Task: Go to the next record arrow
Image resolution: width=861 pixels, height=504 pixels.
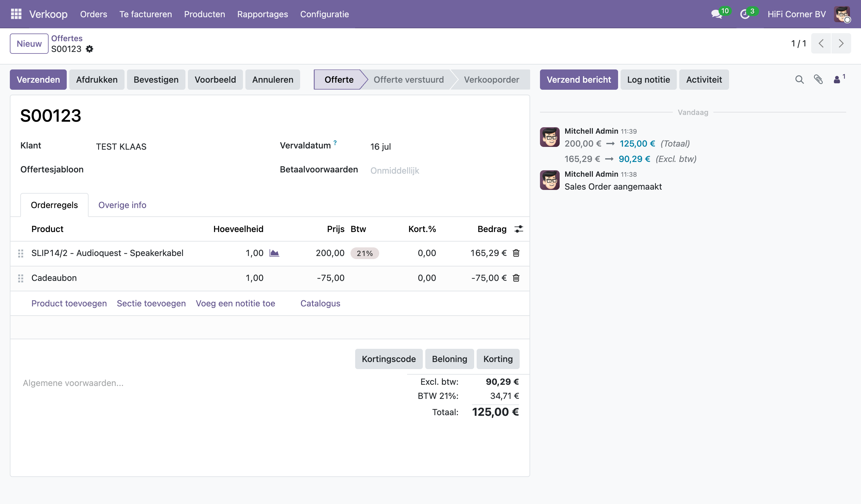Action: (x=841, y=43)
